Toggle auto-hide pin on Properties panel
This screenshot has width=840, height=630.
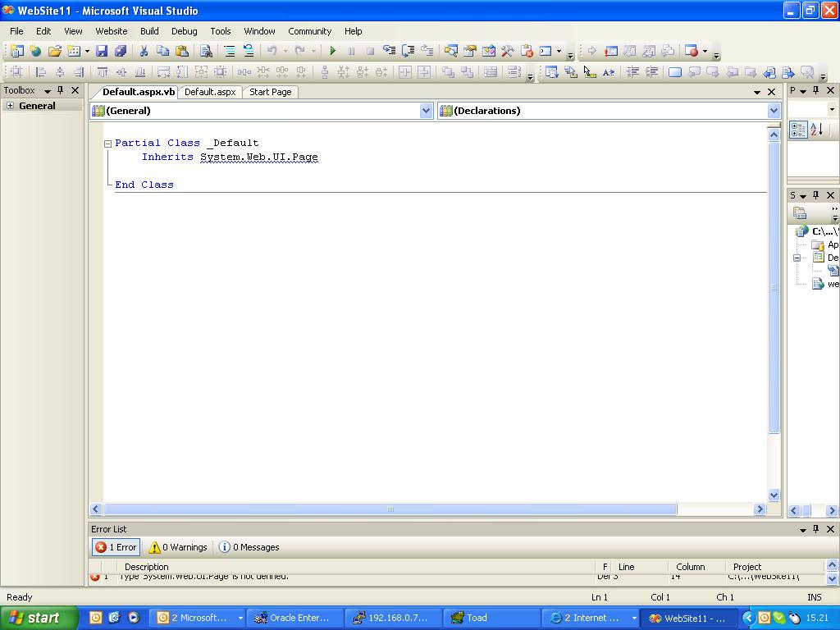[816, 90]
